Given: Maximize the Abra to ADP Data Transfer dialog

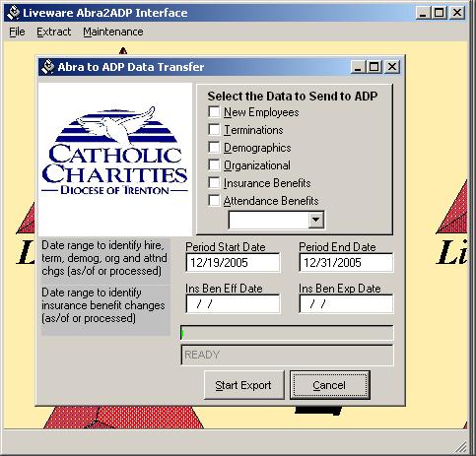Looking at the screenshot, I should (x=374, y=67).
